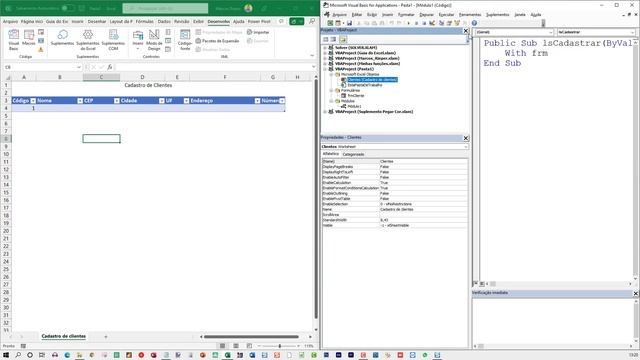640x360 pixels.
Task: Open Windows taskbar search
Action: coord(18,355)
